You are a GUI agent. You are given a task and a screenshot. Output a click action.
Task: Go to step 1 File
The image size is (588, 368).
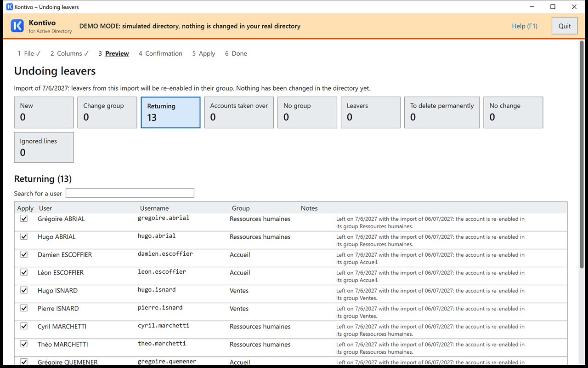[x=29, y=53]
